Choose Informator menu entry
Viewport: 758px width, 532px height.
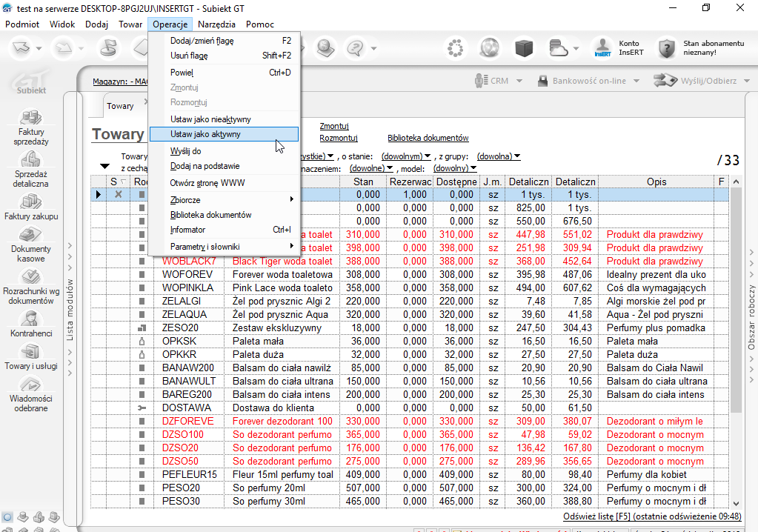(225, 230)
